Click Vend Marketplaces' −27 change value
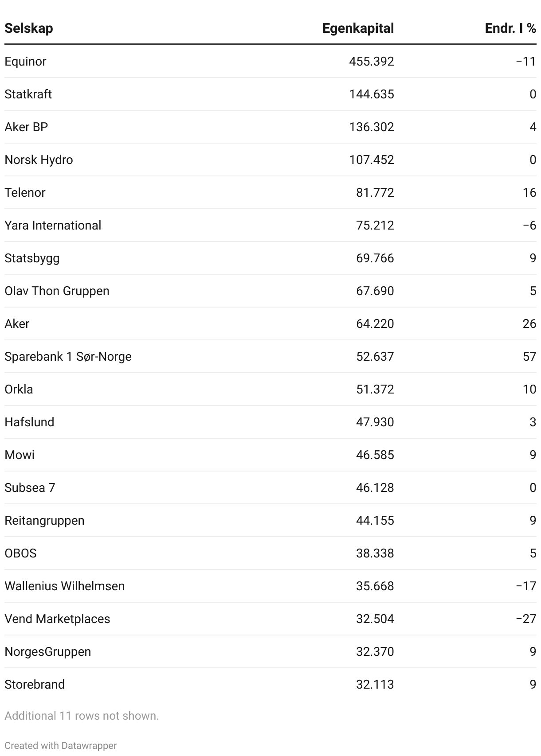Image resolution: width=541 pixels, height=756 pixels. click(x=526, y=619)
